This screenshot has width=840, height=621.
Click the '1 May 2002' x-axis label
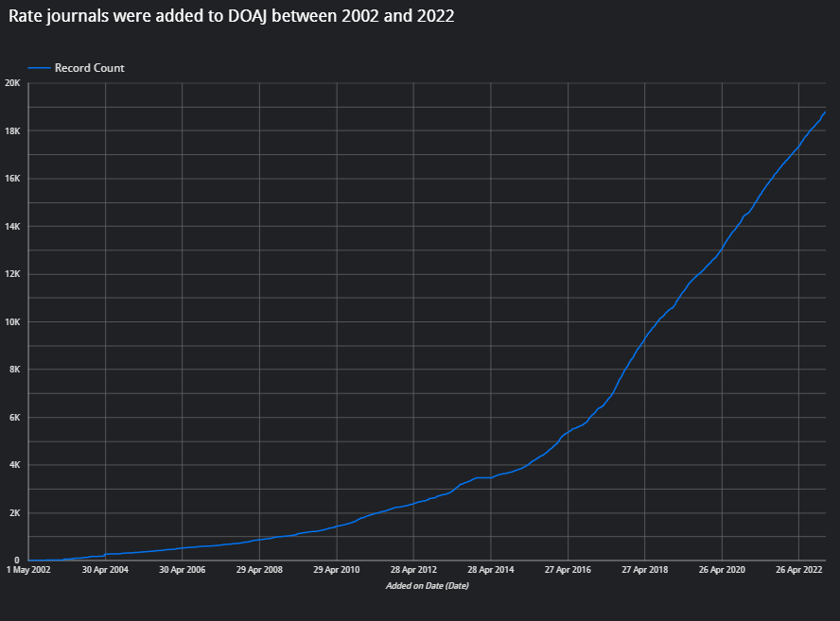tap(29, 570)
